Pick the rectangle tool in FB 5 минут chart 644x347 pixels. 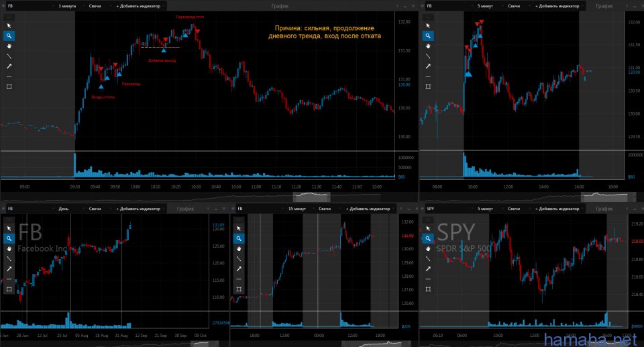coord(428,87)
